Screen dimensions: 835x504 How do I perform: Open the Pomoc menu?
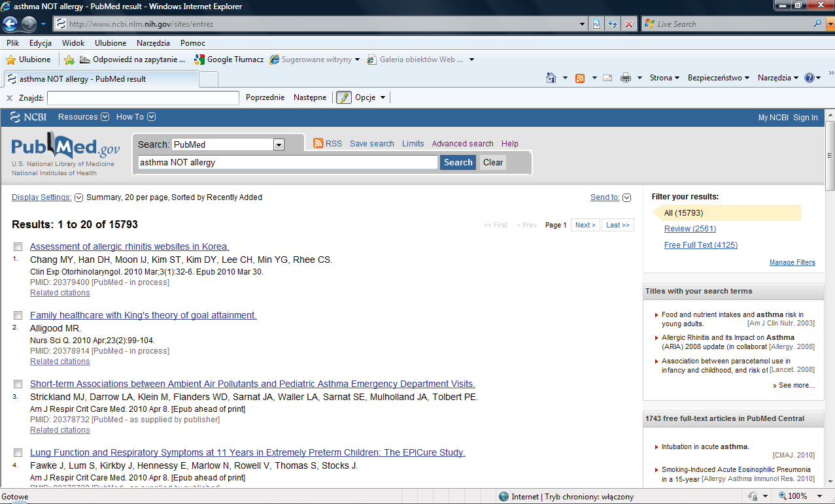(x=193, y=43)
